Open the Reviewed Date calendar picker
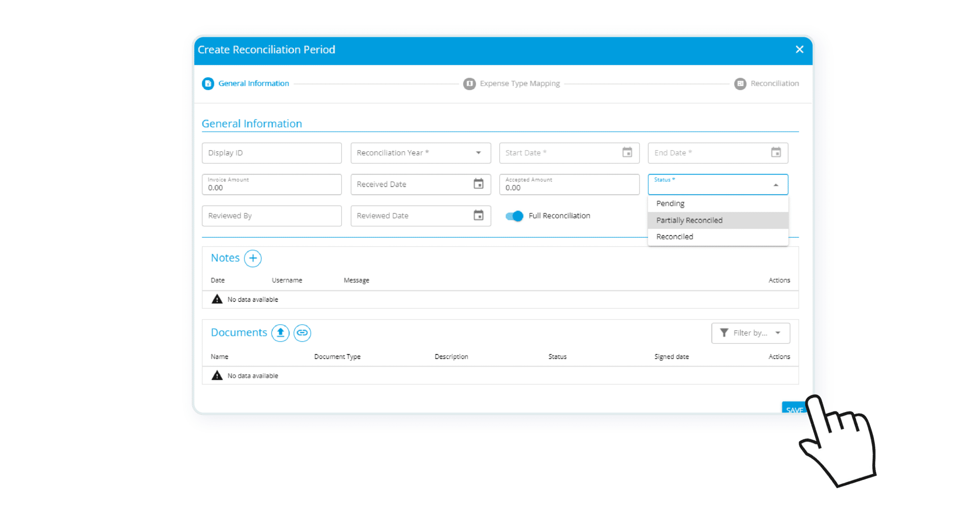 479,216
